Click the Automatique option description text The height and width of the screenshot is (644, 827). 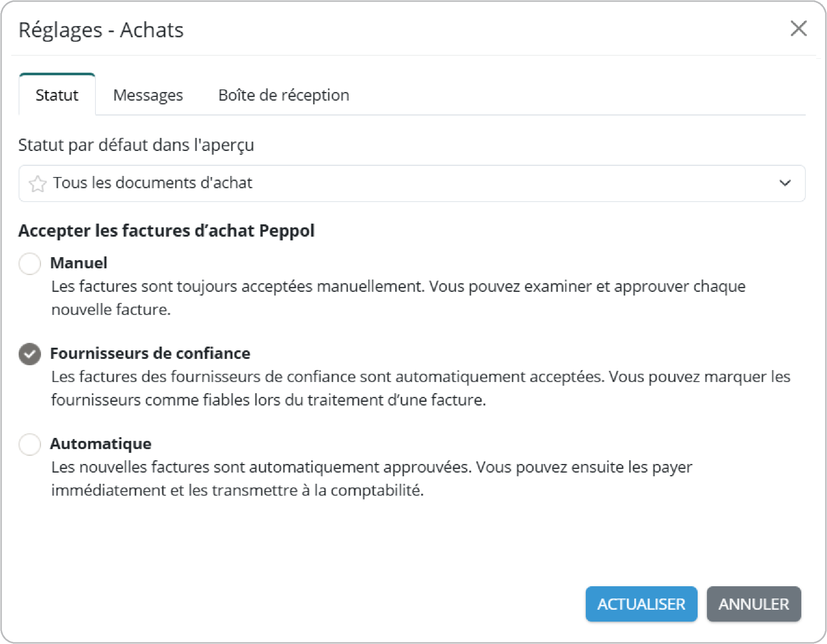pos(371,479)
